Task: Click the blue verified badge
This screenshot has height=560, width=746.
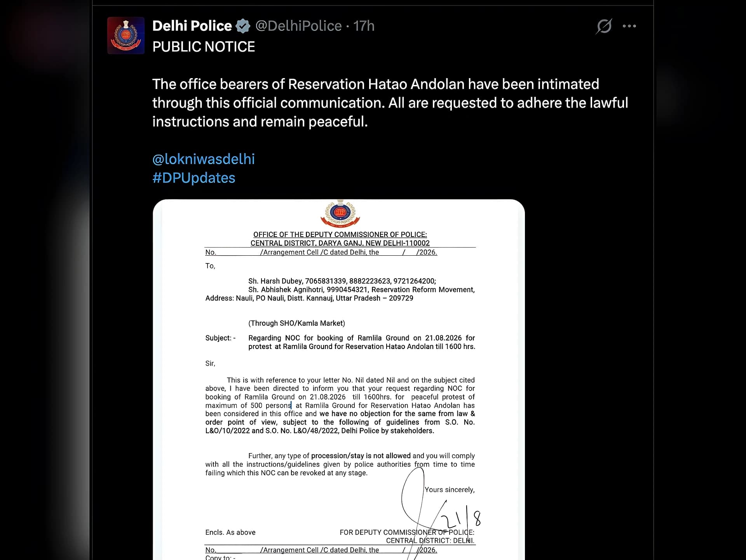Action: pos(243,26)
